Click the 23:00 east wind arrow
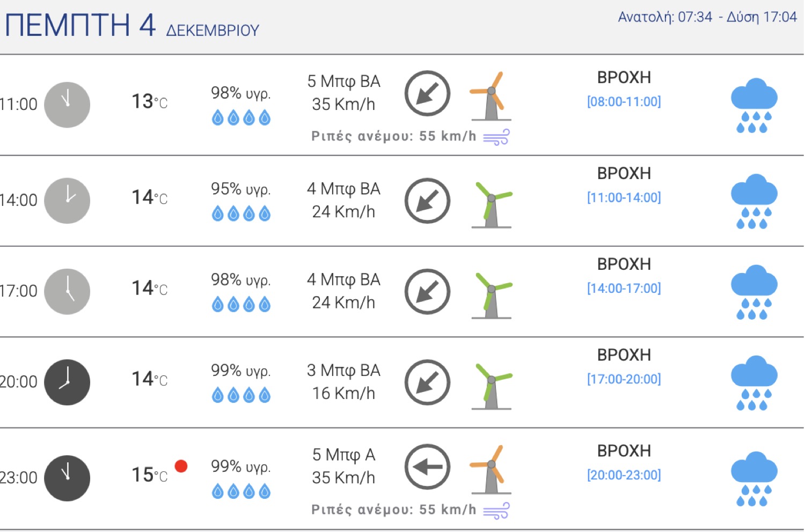805x532 pixels. tap(427, 467)
